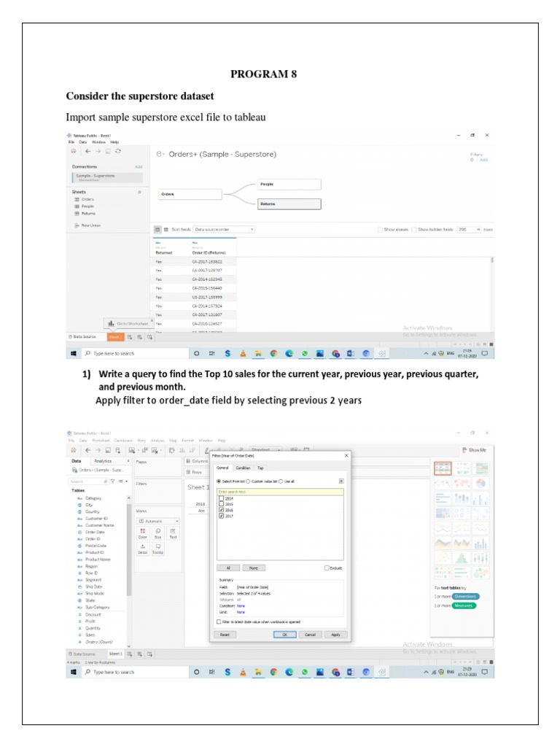Viewport: 560px width, 747px height.
Task: Click the preview data grid view icon
Action: pyautogui.click(x=157, y=230)
